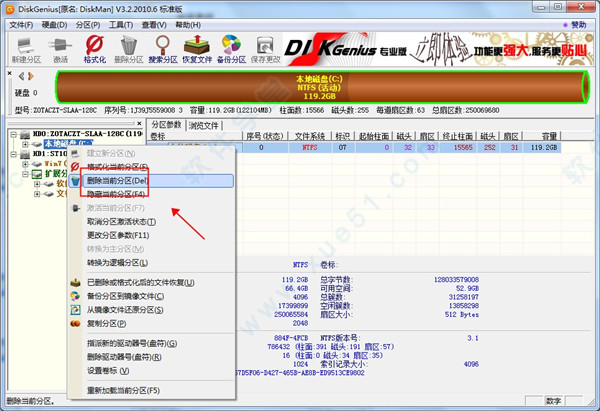Click the 格式化 (Format) toolbar icon

(97, 46)
